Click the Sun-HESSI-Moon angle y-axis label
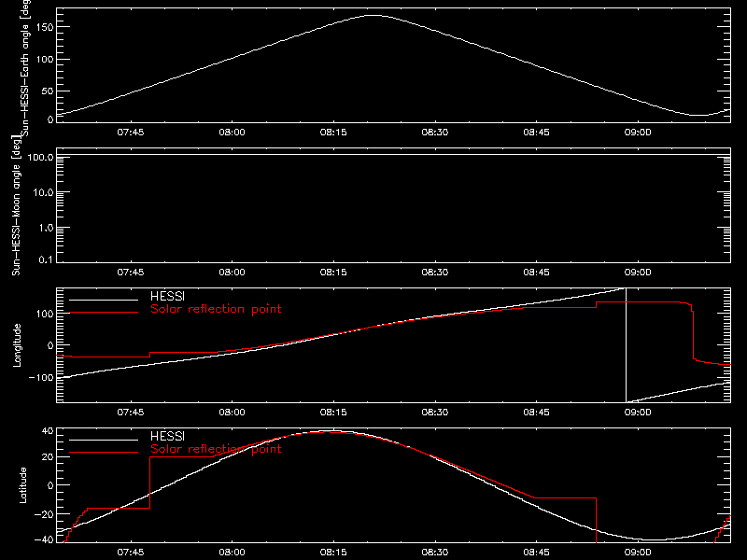The height and width of the screenshot is (560, 747). (16, 205)
